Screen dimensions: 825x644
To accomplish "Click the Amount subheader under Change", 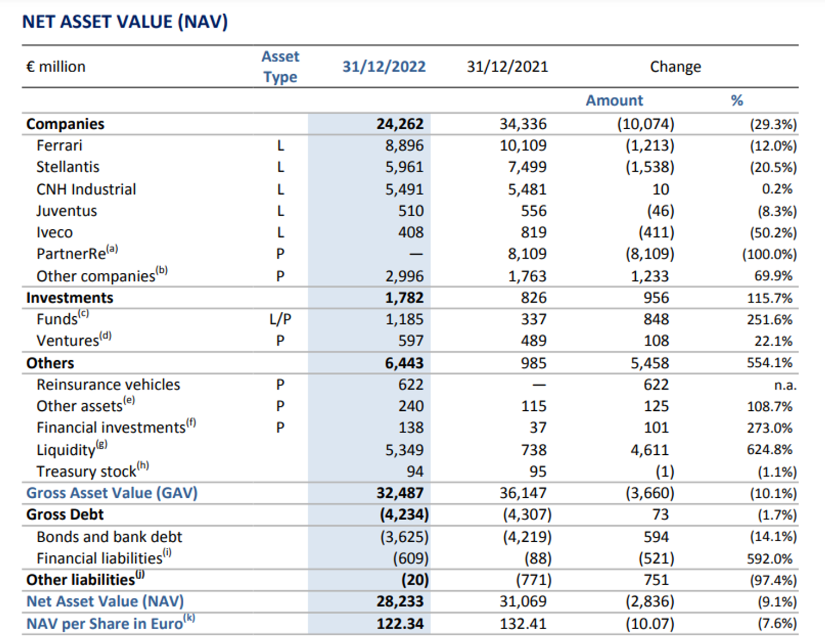I will pyautogui.click(x=614, y=100).
